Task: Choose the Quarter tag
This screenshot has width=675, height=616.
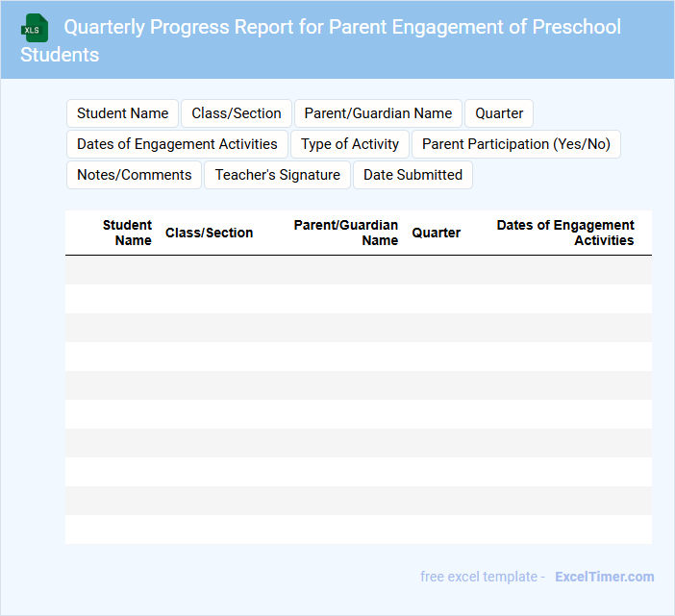Action: 499,113
